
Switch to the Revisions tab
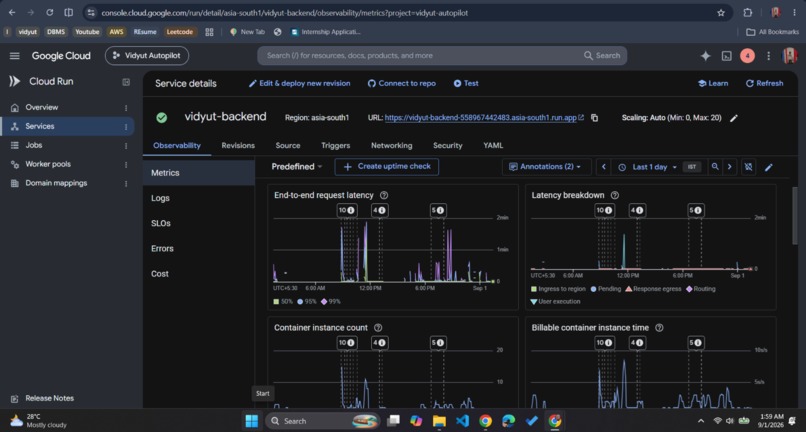[x=238, y=146]
